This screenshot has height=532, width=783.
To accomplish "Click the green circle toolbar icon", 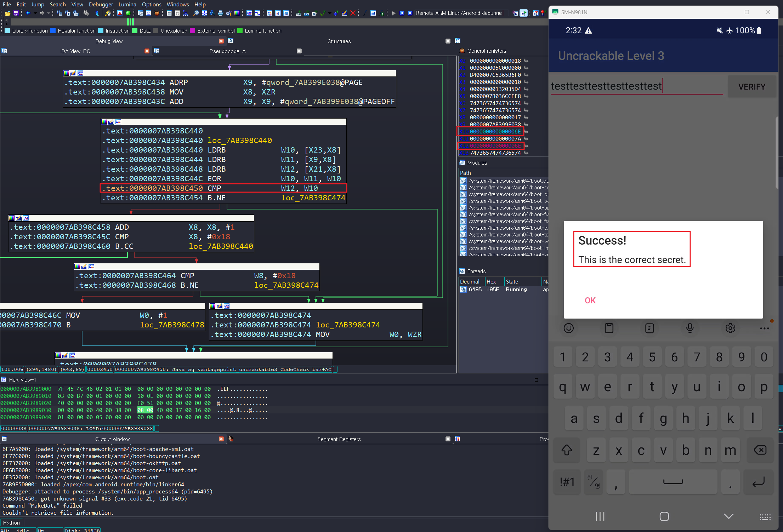I will [128, 13].
